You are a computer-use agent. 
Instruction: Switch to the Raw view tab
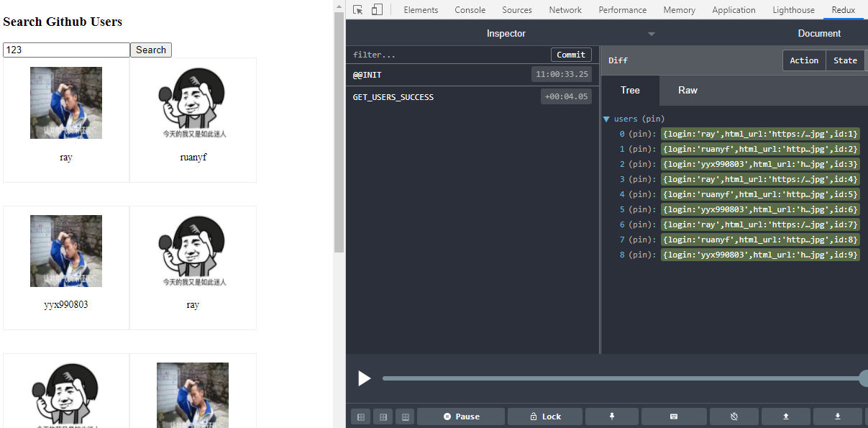[x=687, y=90]
